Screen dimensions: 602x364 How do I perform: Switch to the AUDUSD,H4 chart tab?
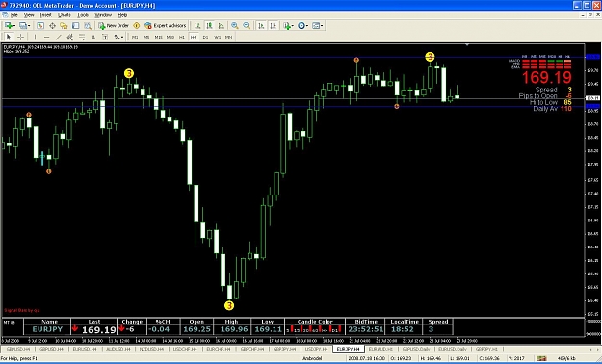(x=119, y=349)
